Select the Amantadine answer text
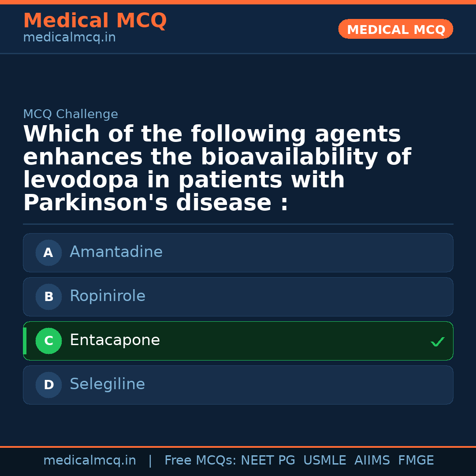The image size is (476, 476). (x=116, y=252)
